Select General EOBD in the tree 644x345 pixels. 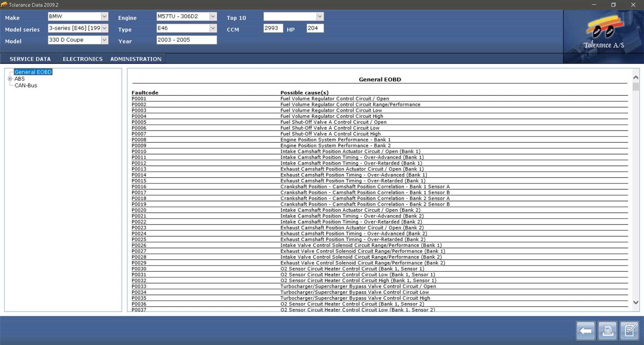33,72
